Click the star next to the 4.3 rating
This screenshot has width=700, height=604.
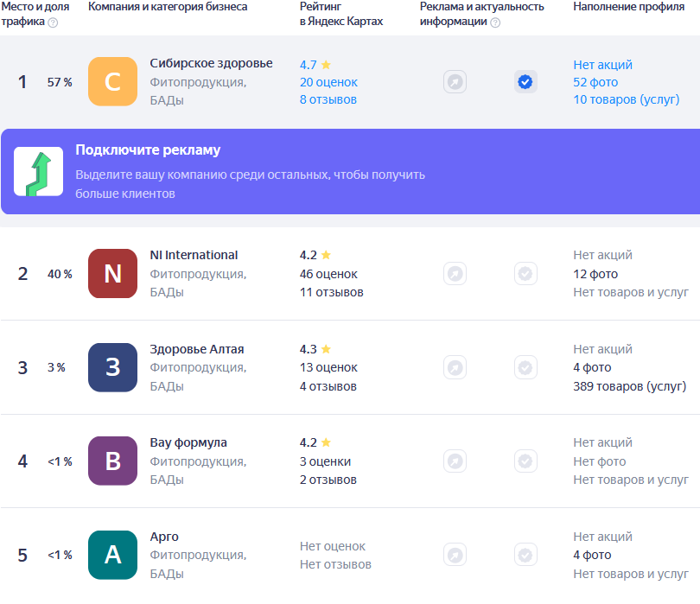tap(326, 349)
